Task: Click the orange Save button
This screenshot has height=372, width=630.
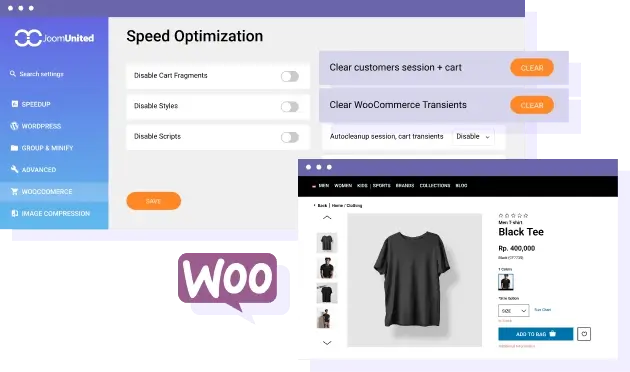Action: (153, 201)
